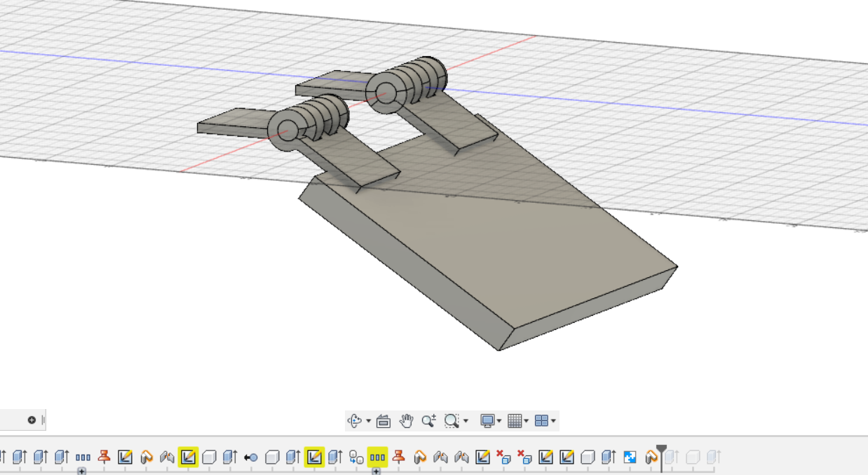
Task: Expand the group under the highlighted pattern feature
Action: coord(376,471)
